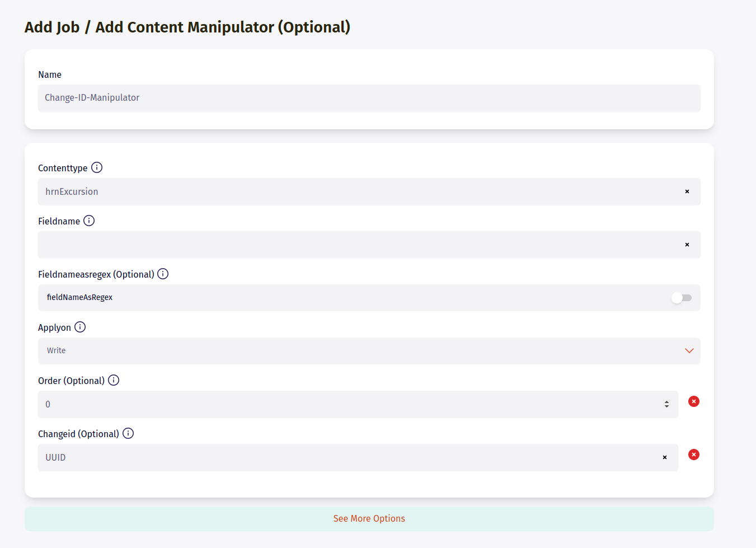Click the Order number stepper arrows

point(666,404)
